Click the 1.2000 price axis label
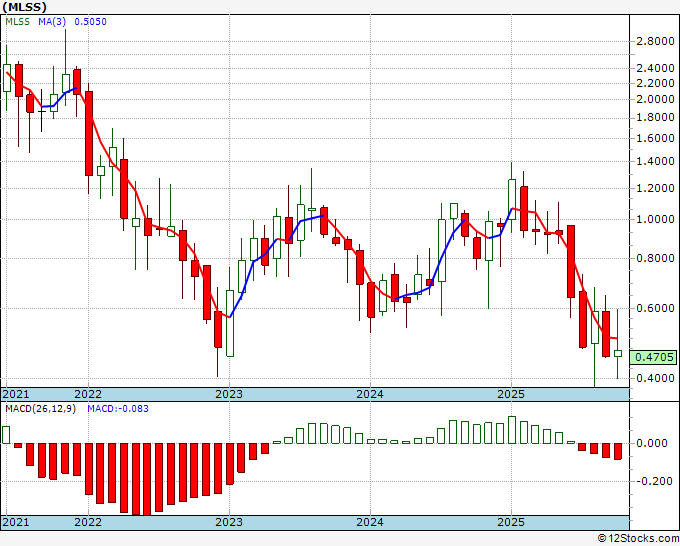Viewport: 680px width, 546px height. (x=655, y=188)
